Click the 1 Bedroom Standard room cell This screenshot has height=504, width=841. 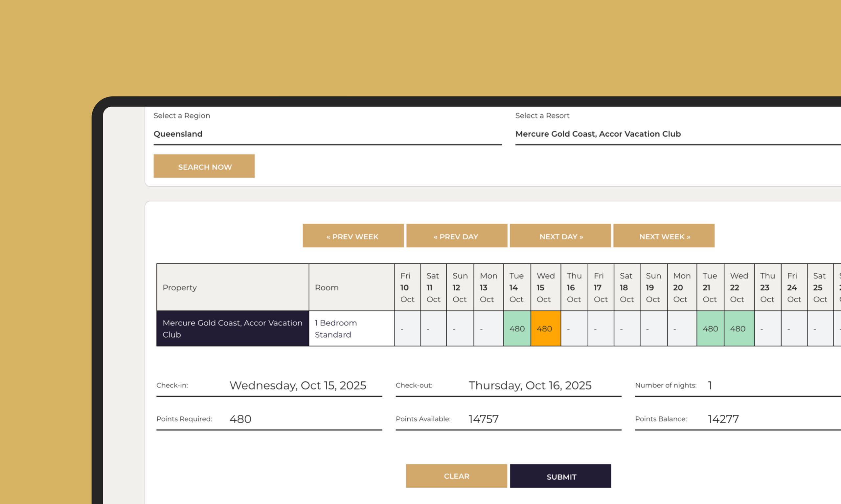[351, 328]
